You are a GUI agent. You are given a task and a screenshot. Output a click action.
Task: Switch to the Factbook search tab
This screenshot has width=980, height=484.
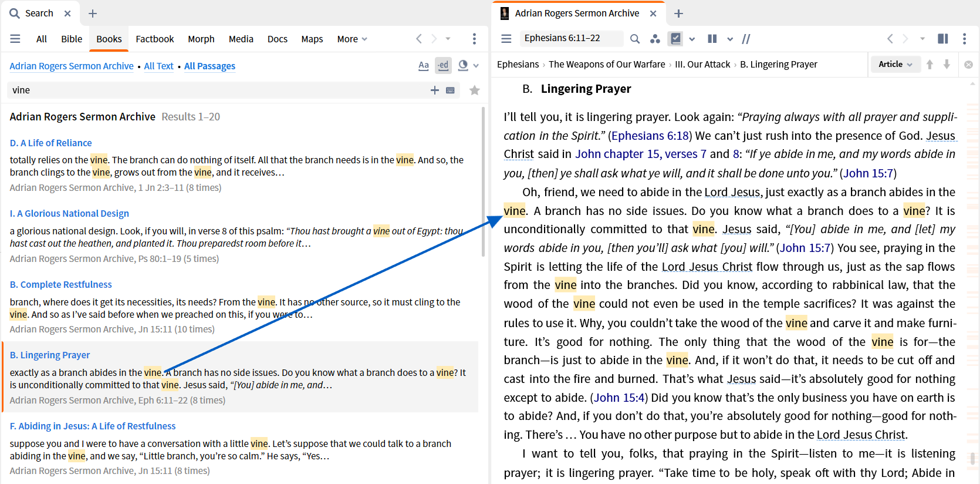155,39
